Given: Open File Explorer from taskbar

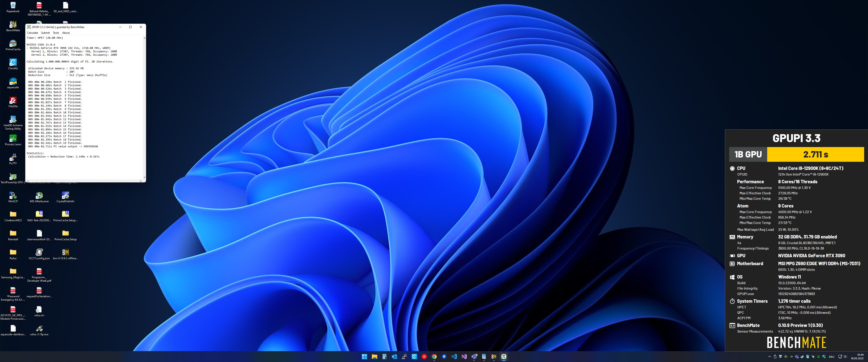Looking at the screenshot, I should tap(374, 357).
